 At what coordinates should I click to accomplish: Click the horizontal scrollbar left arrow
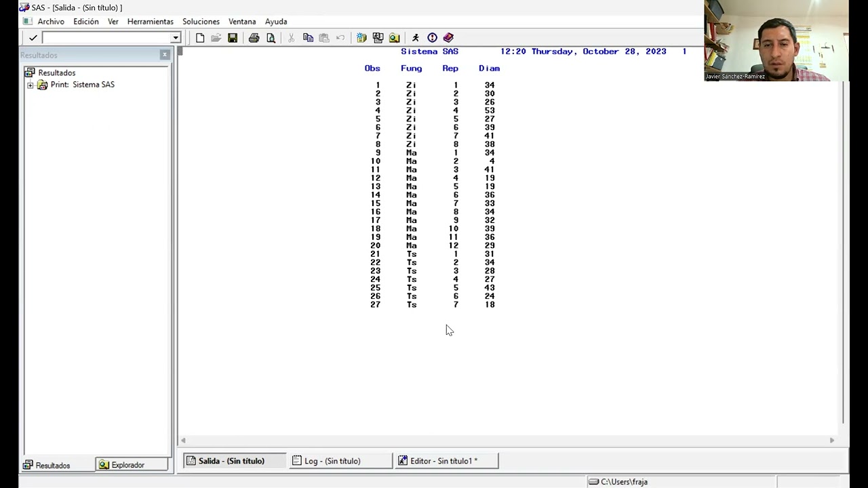tap(183, 441)
